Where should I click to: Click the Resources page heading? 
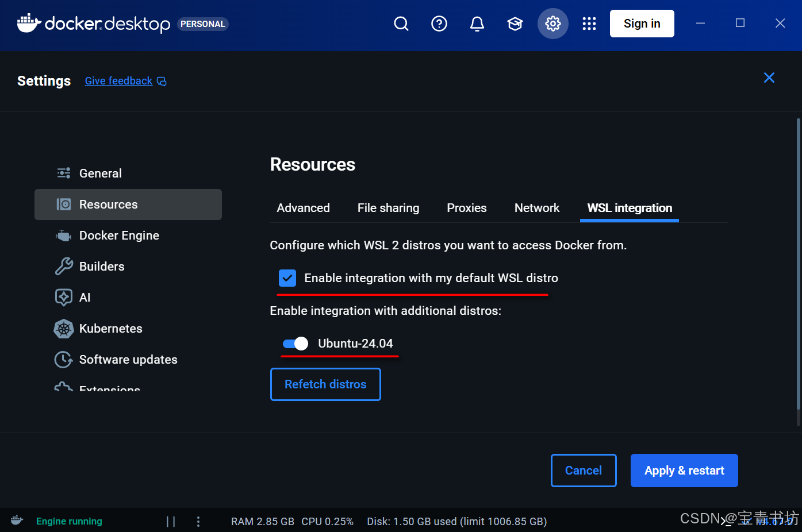313,164
